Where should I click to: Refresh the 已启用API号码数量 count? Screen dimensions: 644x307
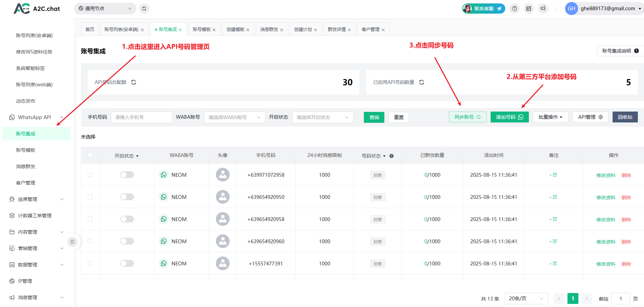pyautogui.click(x=422, y=82)
